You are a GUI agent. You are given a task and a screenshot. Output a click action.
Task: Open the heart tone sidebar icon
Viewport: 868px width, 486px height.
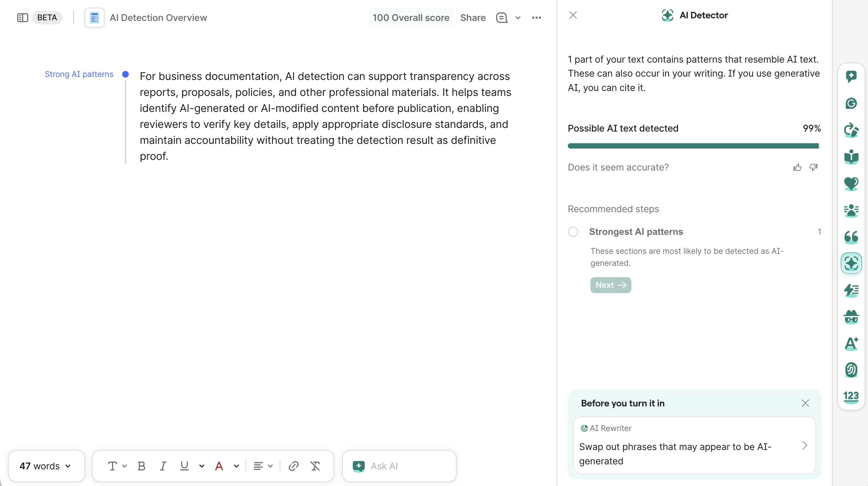click(x=851, y=184)
